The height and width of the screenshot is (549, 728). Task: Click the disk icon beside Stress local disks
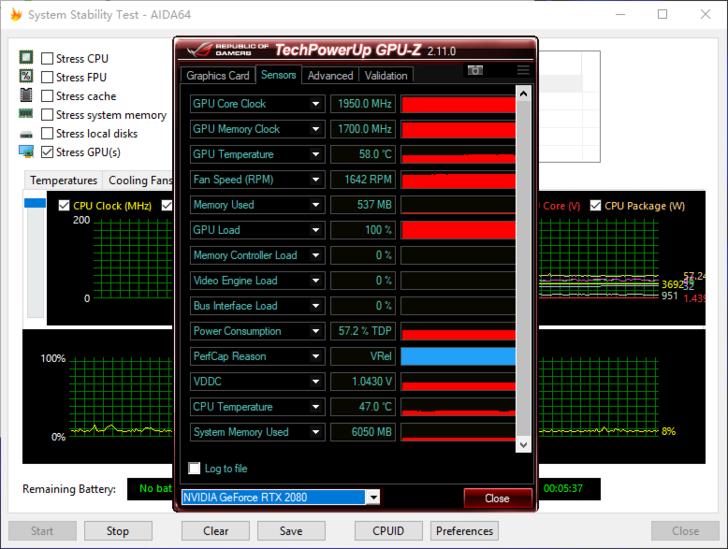(x=26, y=135)
